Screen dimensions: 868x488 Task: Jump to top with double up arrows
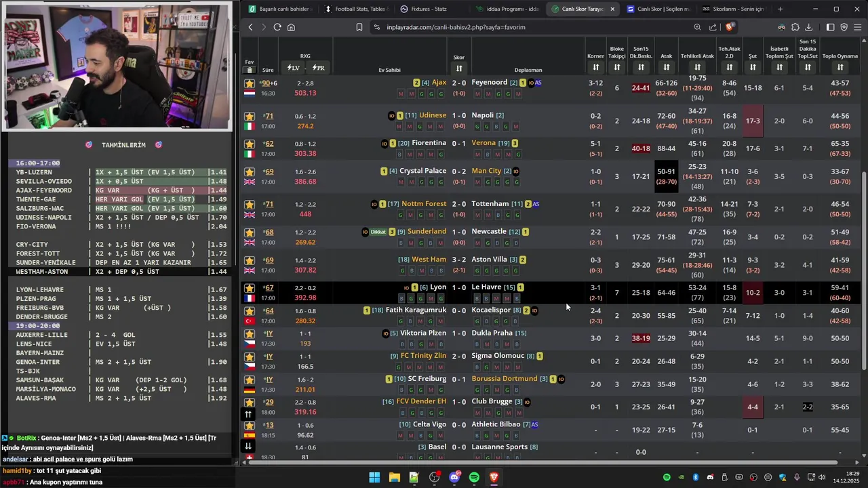pyautogui.click(x=248, y=414)
